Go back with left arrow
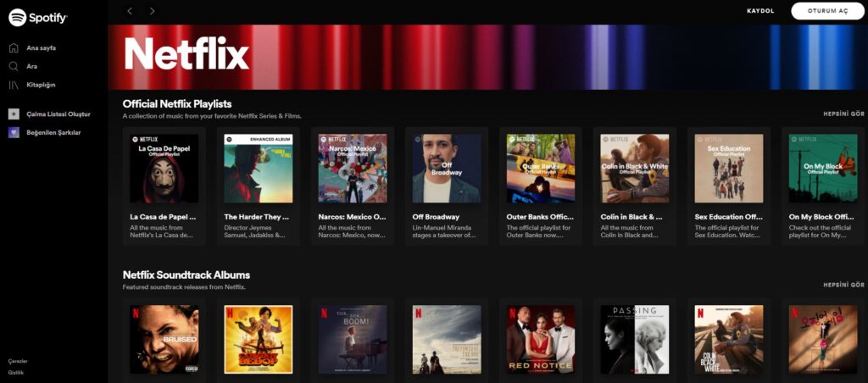Image resolution: width=868 pixels, height=383 pixels. coord(130,11)
